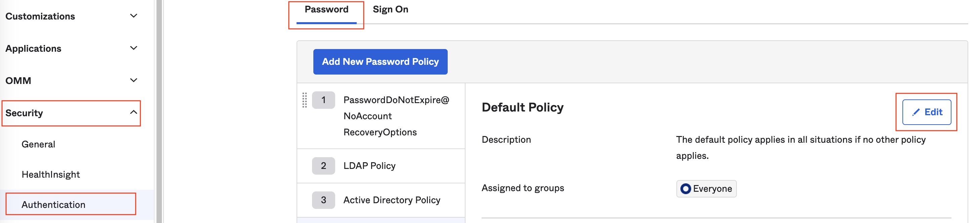Select the Password tab
This screenshot has height=223, width=980.
[x=326, y=9]
